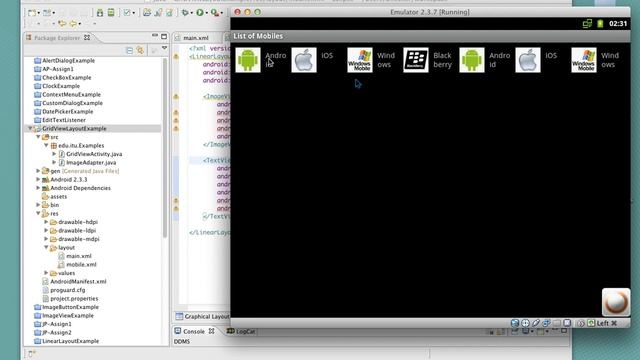Select CheckBoxExample project
Image resolution: width=640 pixels, height=360 pixels.
[x=67, y=78]
